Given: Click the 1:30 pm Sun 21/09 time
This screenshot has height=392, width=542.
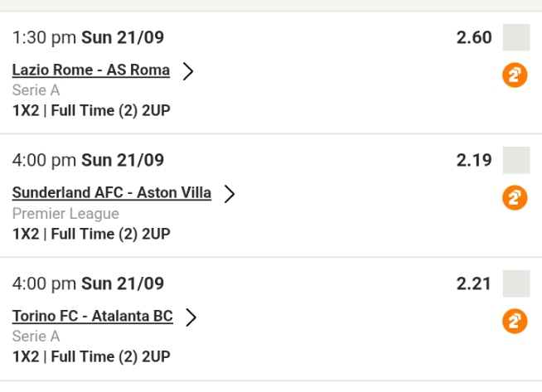Looking at the screenshot, I should tap(89, 37).
